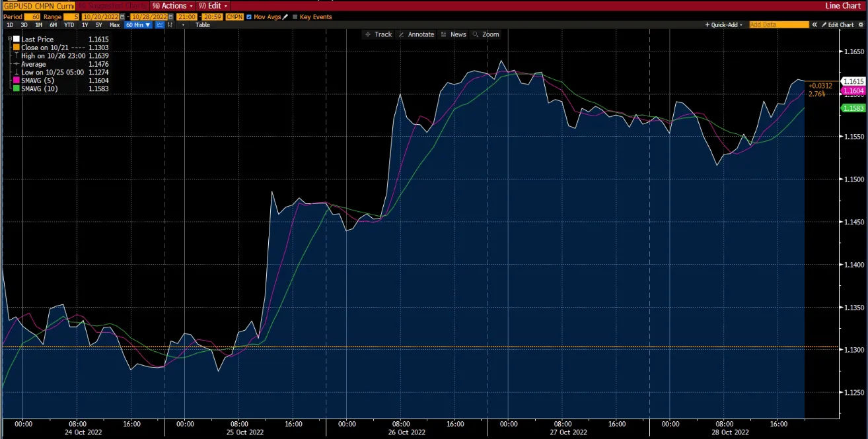Uncheck the Mov Avgs checkbox
The image size is (868, 439).
click(x=249, y=17)
